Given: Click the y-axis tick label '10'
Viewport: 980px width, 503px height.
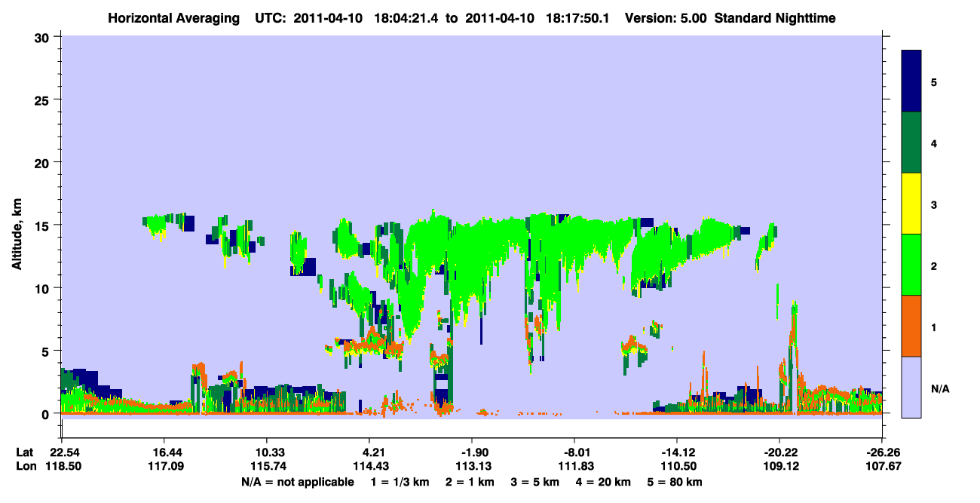Looking at the screenshot, I should click(x=44, y=288).
